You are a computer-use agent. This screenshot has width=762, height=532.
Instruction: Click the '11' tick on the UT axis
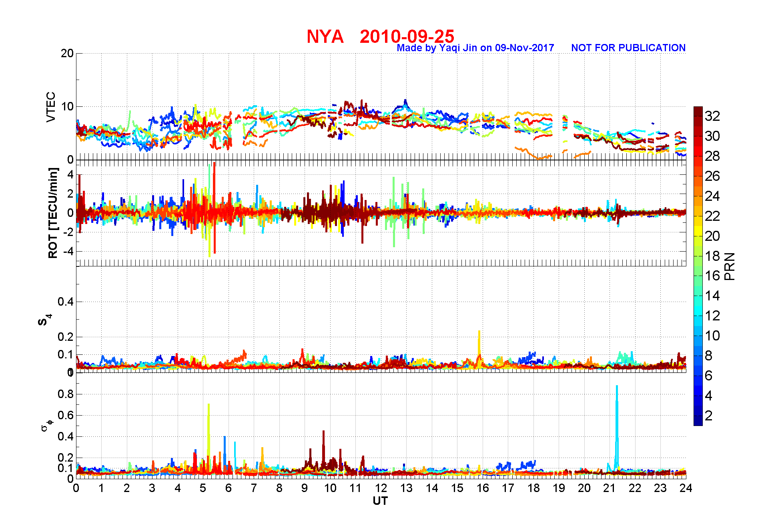click(x=355, y=488)
